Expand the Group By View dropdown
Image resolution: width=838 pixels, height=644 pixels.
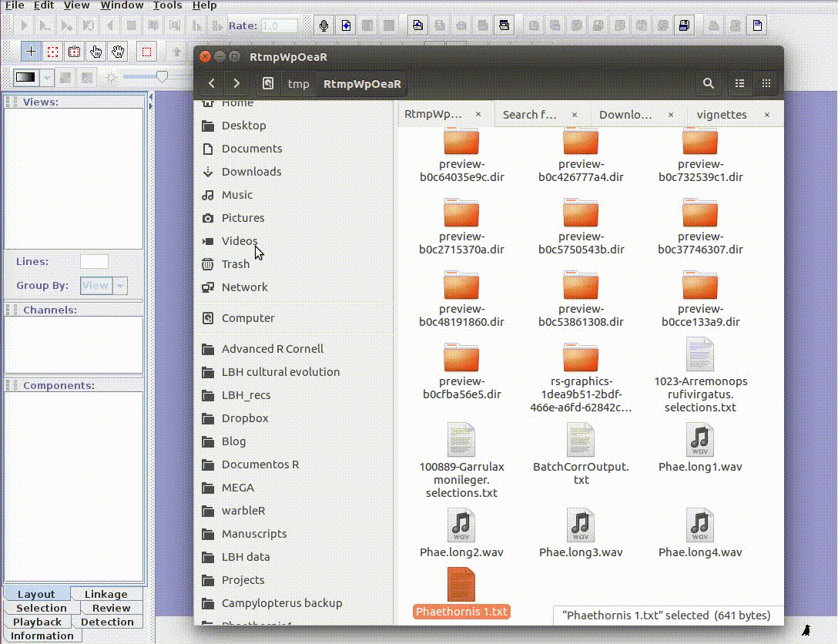click(x=120, y=286)
